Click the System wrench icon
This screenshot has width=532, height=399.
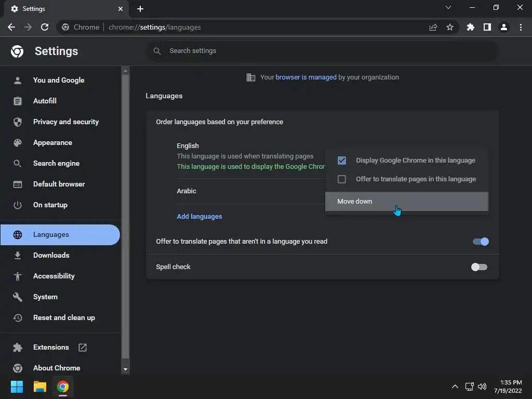17,297
